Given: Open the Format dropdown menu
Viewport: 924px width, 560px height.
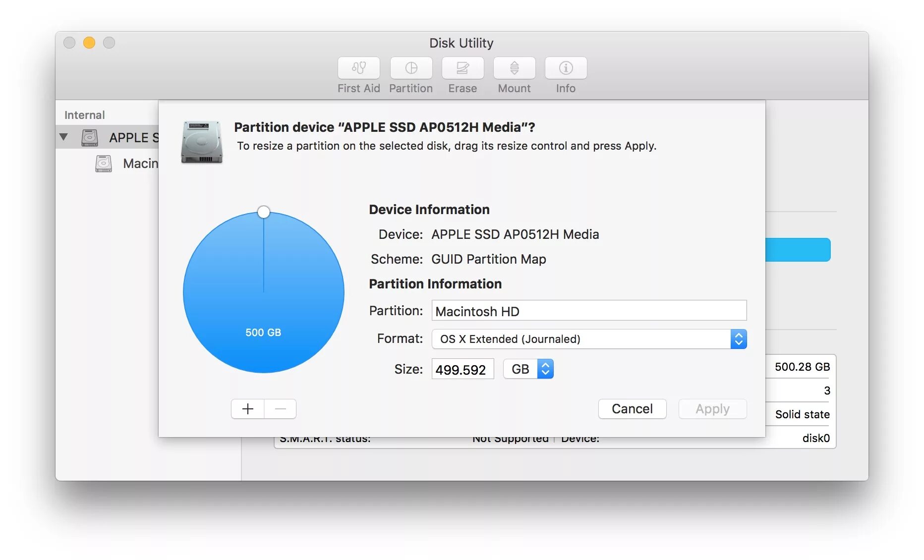Looking at the screenshot, I should click(589, 339).
